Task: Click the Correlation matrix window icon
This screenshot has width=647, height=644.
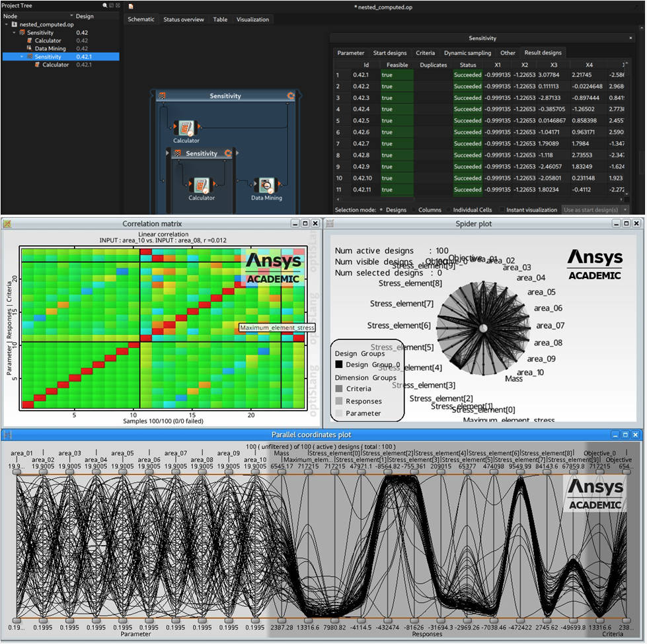Action: 7,224
